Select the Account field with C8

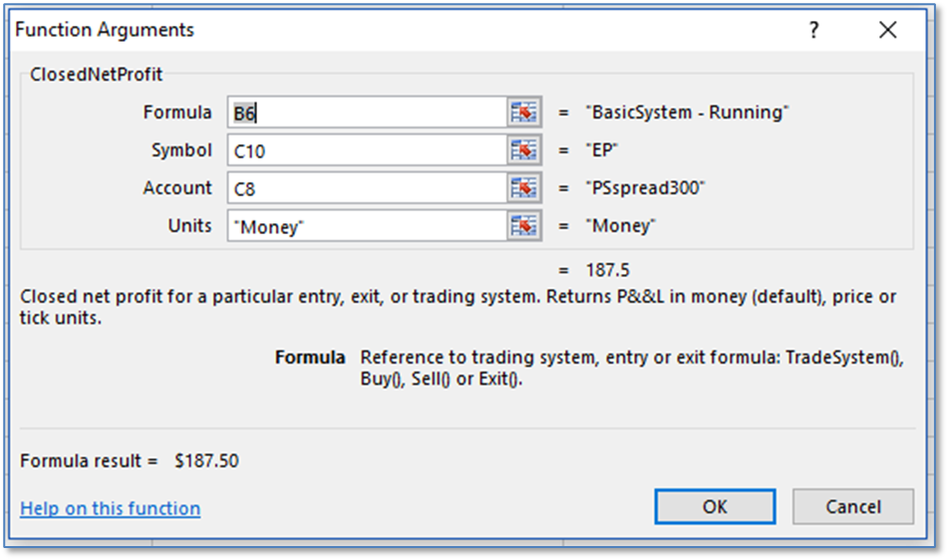pyautogui.click(x=366, y=188)
